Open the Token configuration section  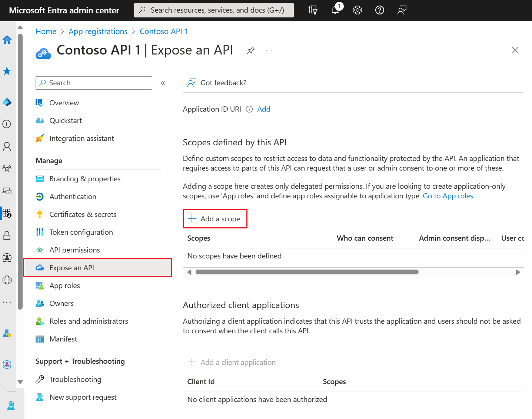tap(81, 232)
